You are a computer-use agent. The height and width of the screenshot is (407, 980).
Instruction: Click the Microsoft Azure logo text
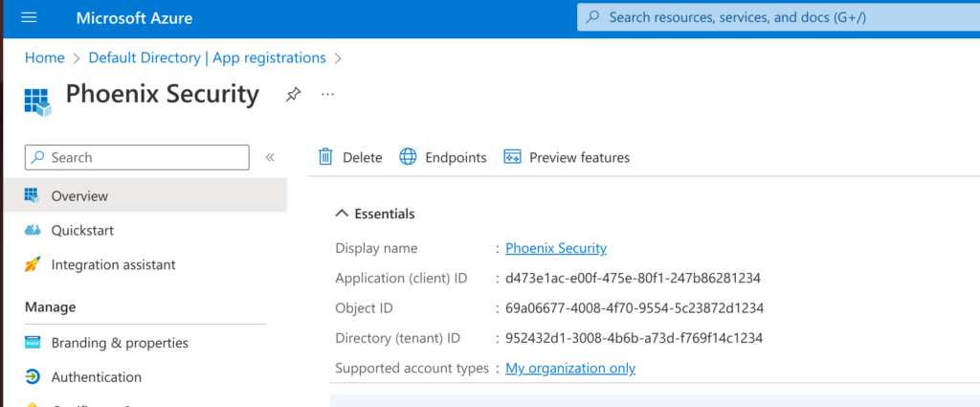click(134, 18)
